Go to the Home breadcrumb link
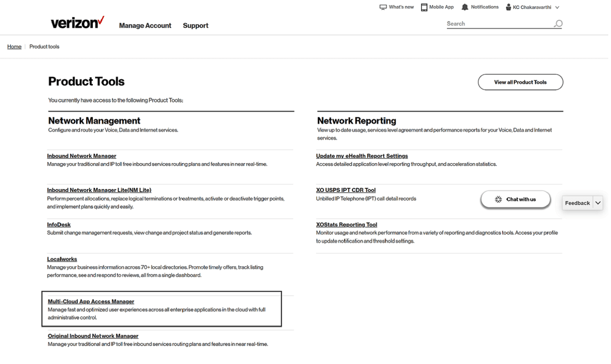611x364 pixels. pyautogui.click(x=14, y=47)
